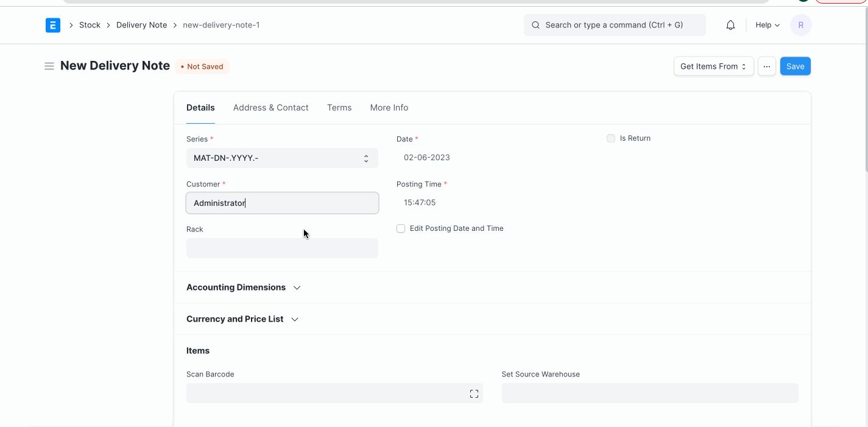Open the Get Items From dropdown
This screenshot has width=868, height=427.
713,66
